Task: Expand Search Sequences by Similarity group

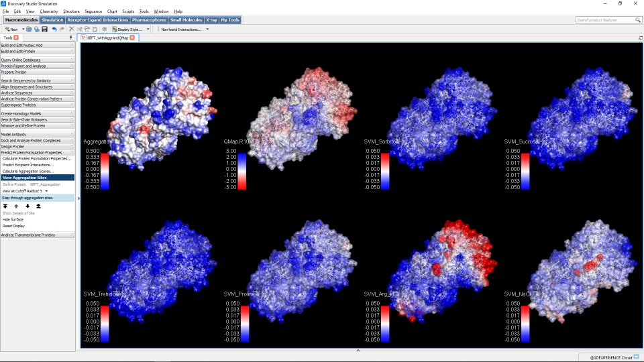Action: [x=37, y=81]
